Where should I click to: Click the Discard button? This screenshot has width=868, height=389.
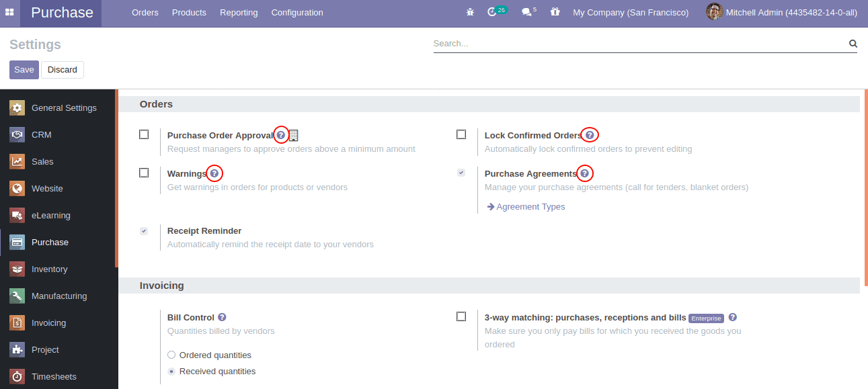pos(63,70)
